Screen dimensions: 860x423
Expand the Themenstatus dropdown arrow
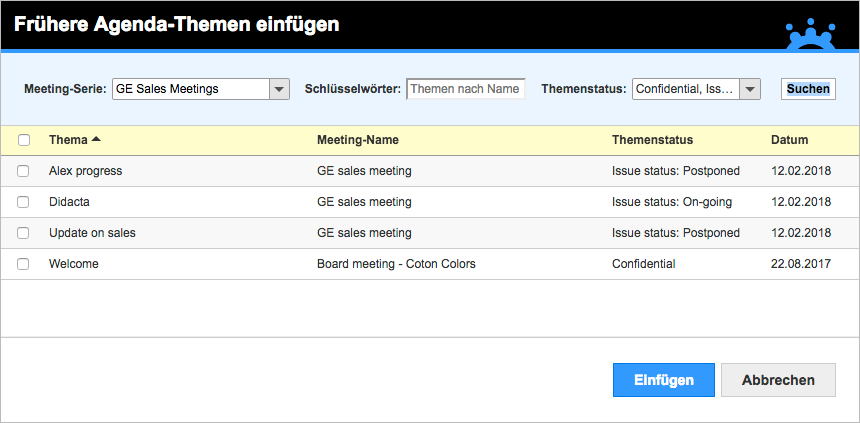(750, 89)
